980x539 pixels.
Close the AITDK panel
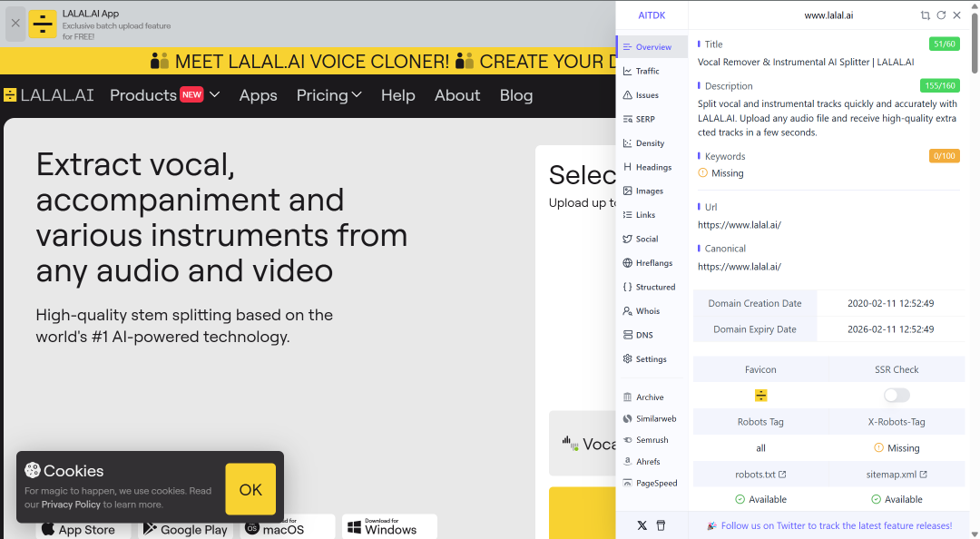[x=957, y=15]
